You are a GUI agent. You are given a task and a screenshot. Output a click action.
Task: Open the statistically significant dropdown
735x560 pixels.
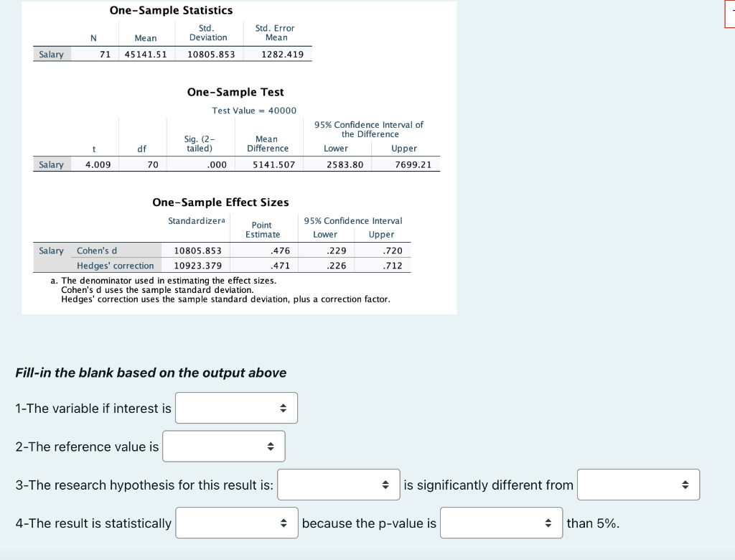coord(236,523)
